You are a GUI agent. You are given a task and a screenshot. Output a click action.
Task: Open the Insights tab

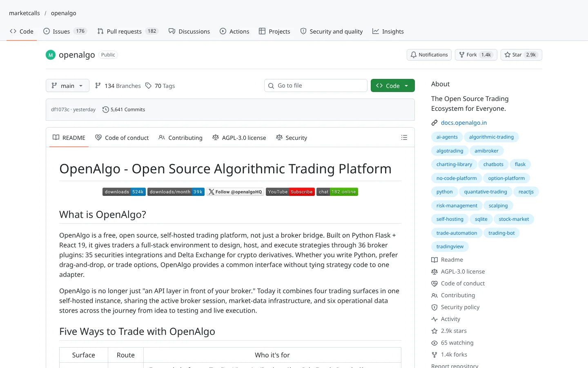click(x=388, y=31)
